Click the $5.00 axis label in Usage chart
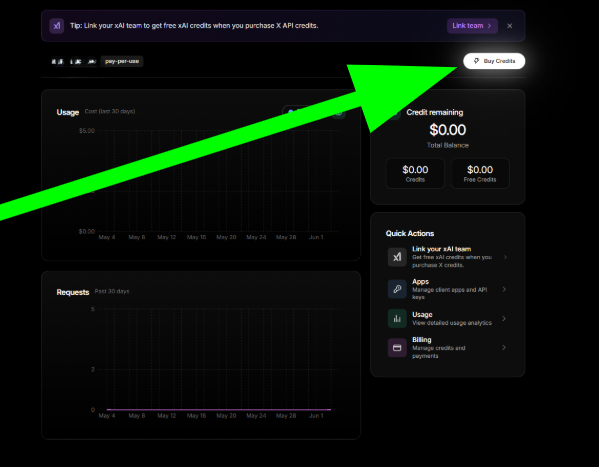This screenshot has height=467, width=599. click(x=87, y=131)
